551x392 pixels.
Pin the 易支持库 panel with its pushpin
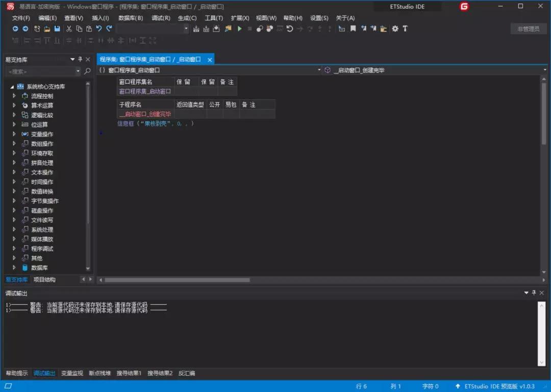tap(79, 59)
